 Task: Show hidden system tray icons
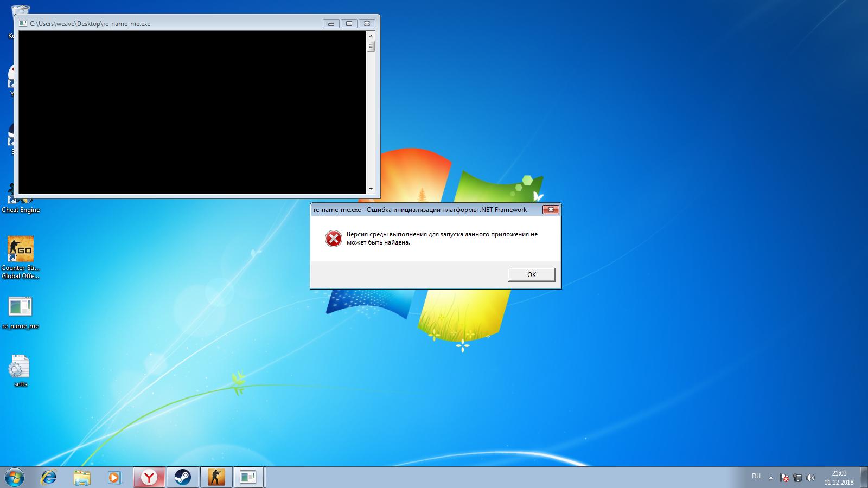(x=771, y=478)
